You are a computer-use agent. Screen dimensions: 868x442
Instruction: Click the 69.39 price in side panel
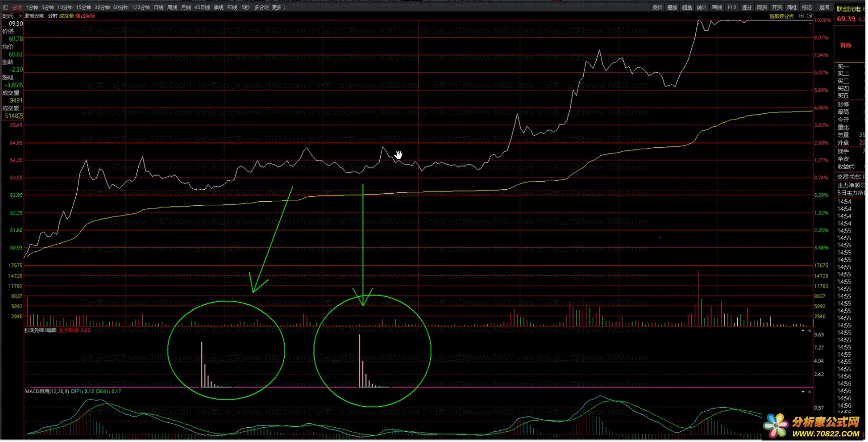click(846, 19)
